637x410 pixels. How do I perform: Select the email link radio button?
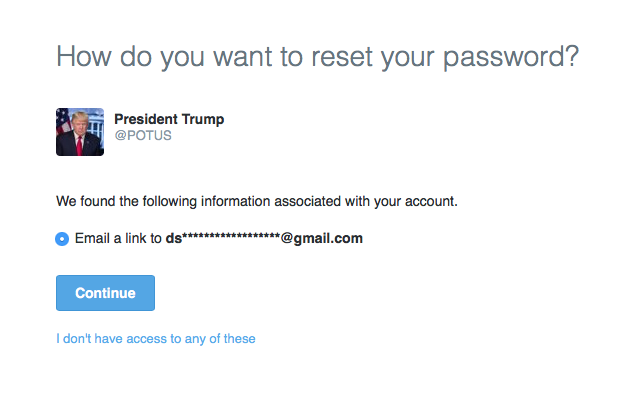click(x=62, y=238)
